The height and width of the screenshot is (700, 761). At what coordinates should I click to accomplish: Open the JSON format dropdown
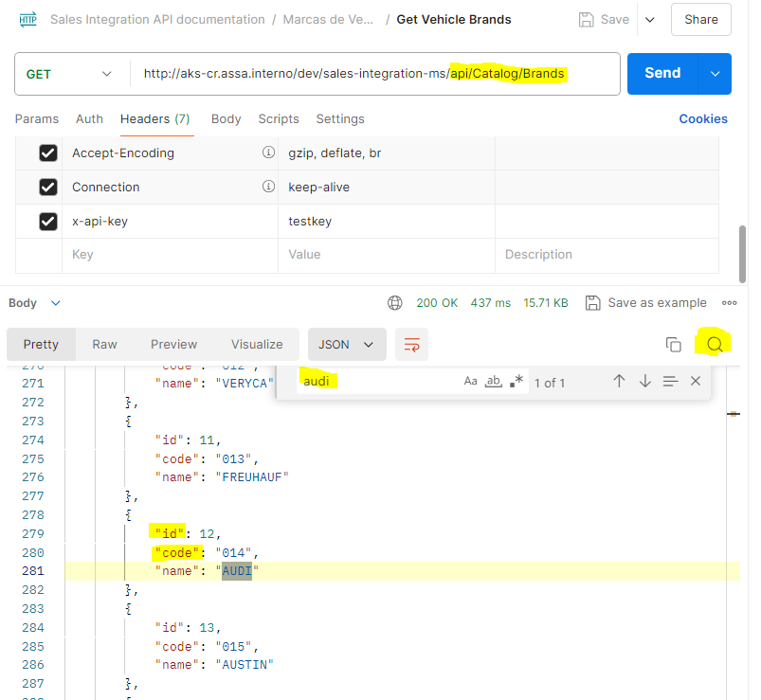coord(347,345)
